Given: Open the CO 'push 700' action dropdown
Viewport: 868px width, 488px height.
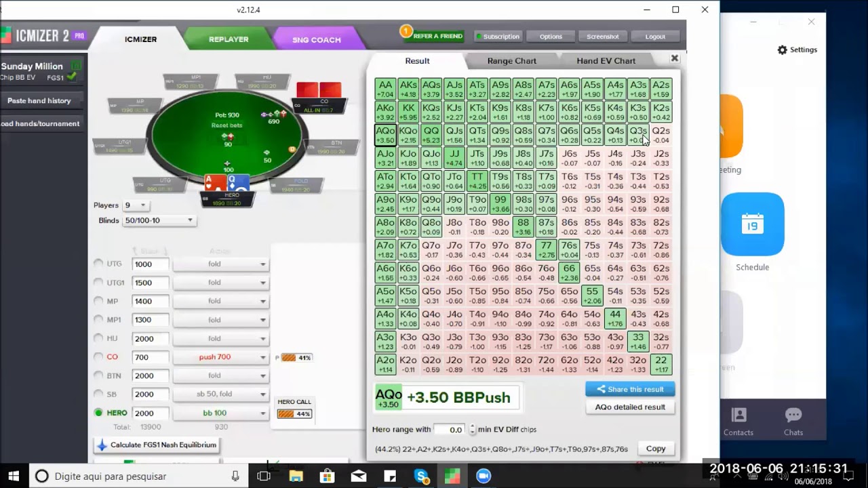Looking at the screenshot, I should [x=221, y=357].
